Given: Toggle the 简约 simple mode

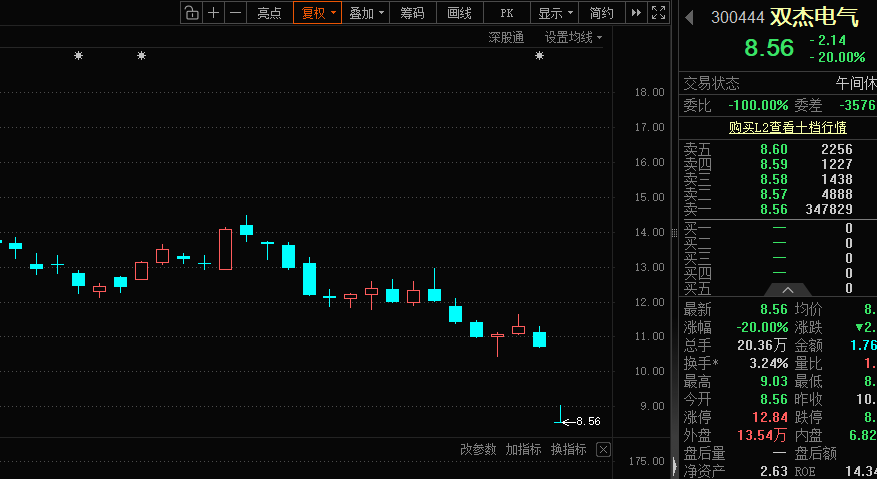Looking at the screenshot, I should click(602, 13).
